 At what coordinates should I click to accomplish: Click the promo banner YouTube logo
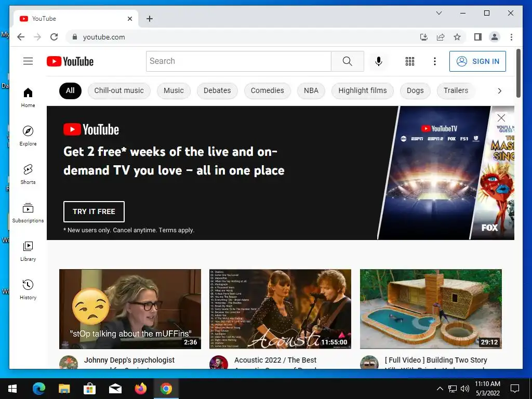[x=91, y=129]
